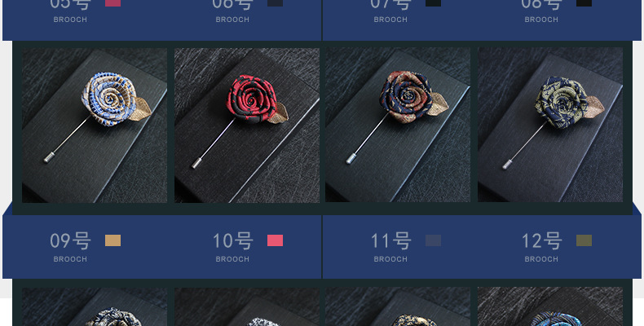Click BROOCH text under 12号
Screen dimensions: 644x326
tap(541, 259)
